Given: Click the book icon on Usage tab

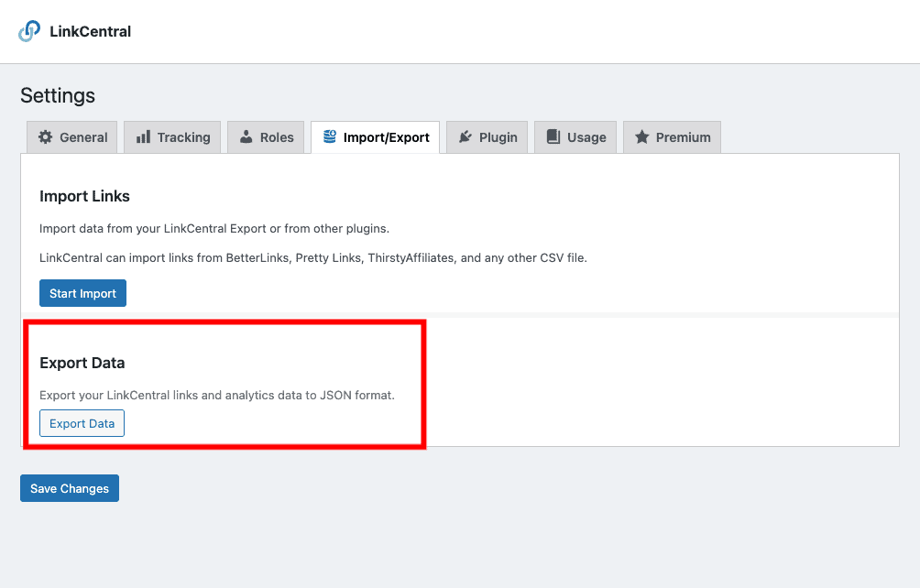Looking at the screenshot, I should pyautogui.click(x=553, y=136).
